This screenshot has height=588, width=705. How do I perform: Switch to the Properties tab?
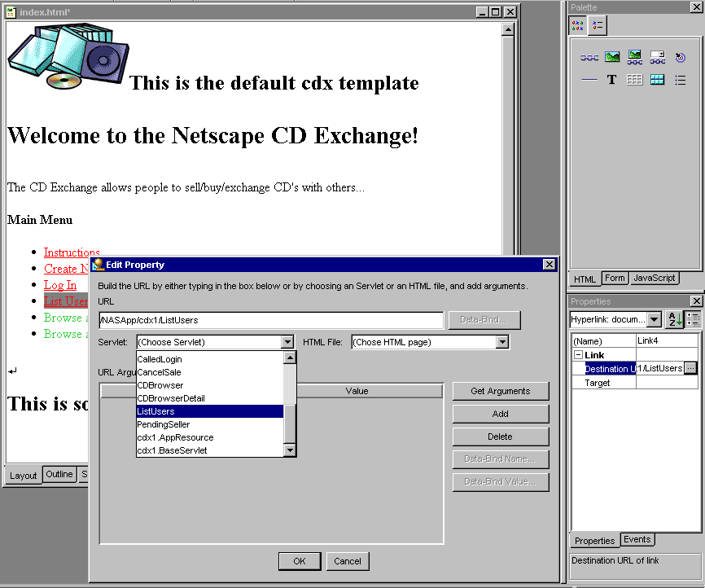click(594, 540)
